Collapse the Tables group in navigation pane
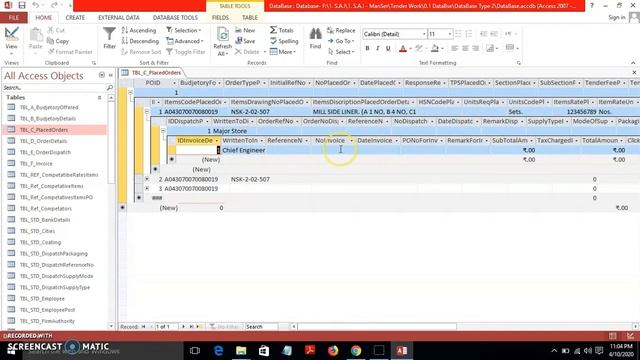Screen dimensions: 640x360 tap(99, 98)
